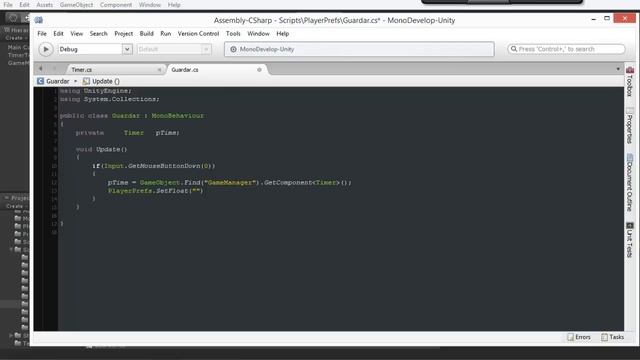The image size is (640, 360).
Task: Open the MonoDevelop File menu
Action: [42, 33]
